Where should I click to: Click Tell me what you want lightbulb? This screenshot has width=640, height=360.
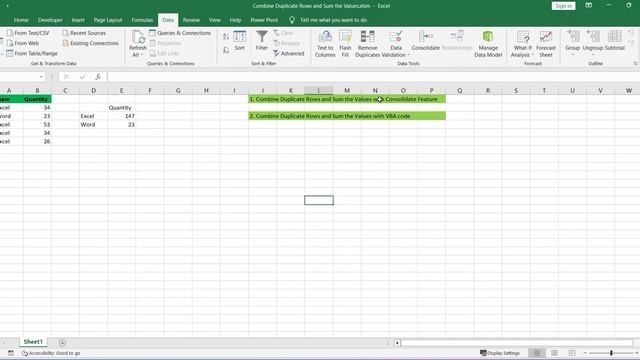click(x=292, y=20)
